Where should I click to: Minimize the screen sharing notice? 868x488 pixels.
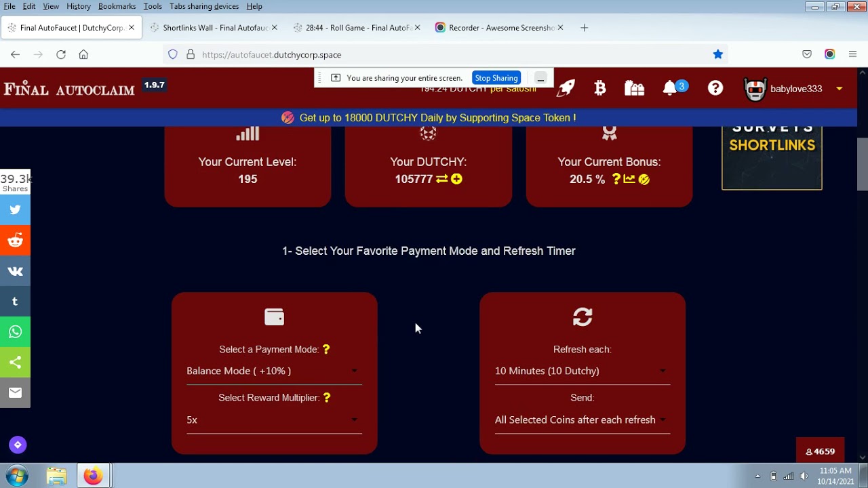pos(540,78)
